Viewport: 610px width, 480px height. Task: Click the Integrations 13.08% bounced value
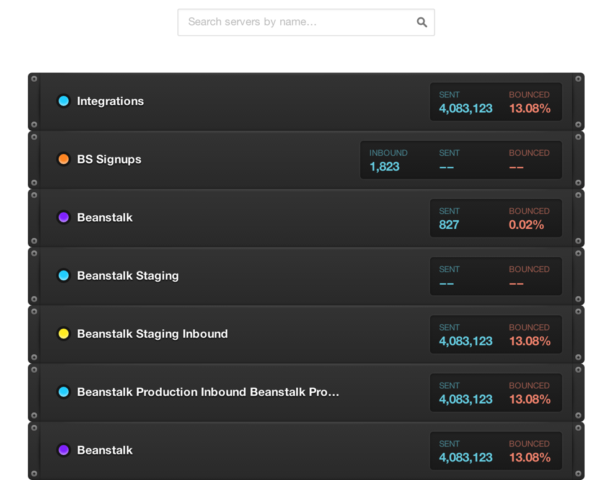(x=530, y=109)
